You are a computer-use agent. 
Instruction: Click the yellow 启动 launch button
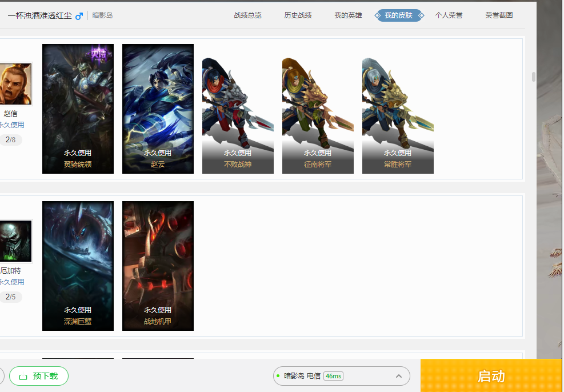tap(491, 376)
